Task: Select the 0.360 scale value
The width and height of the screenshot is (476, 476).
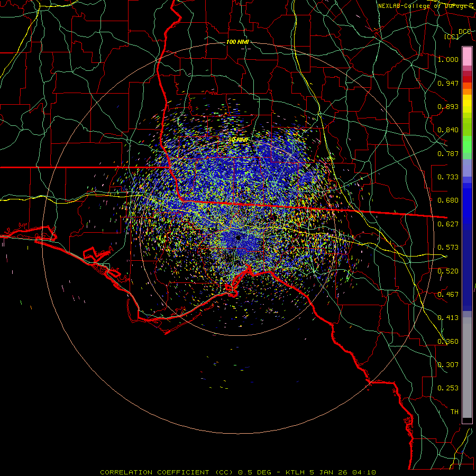Action: [x=448, y=342]
